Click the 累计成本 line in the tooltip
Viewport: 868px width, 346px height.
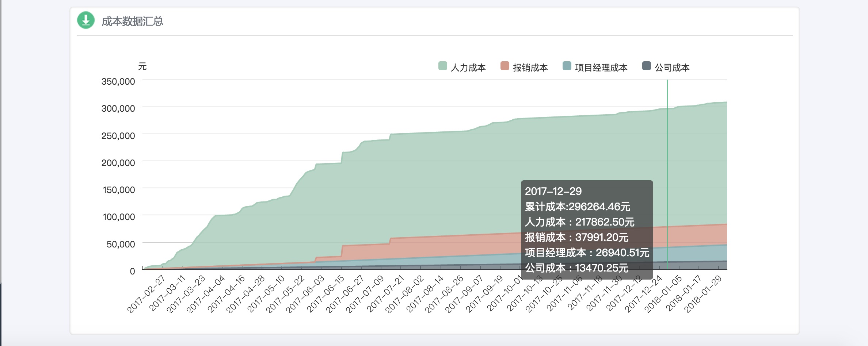577,207
